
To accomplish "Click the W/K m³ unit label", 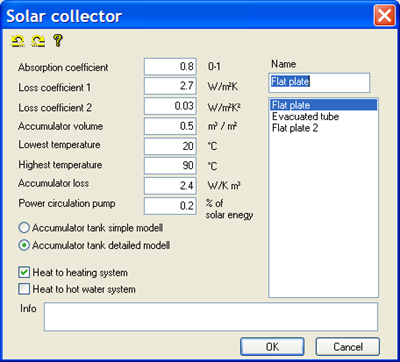I will point(224,186).
